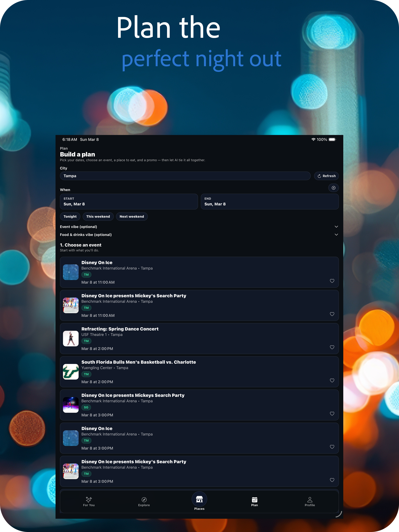Choose the Disney On Ice presents Mickeys Search Party title
This screenshot has height=532, width=399.
133,395
